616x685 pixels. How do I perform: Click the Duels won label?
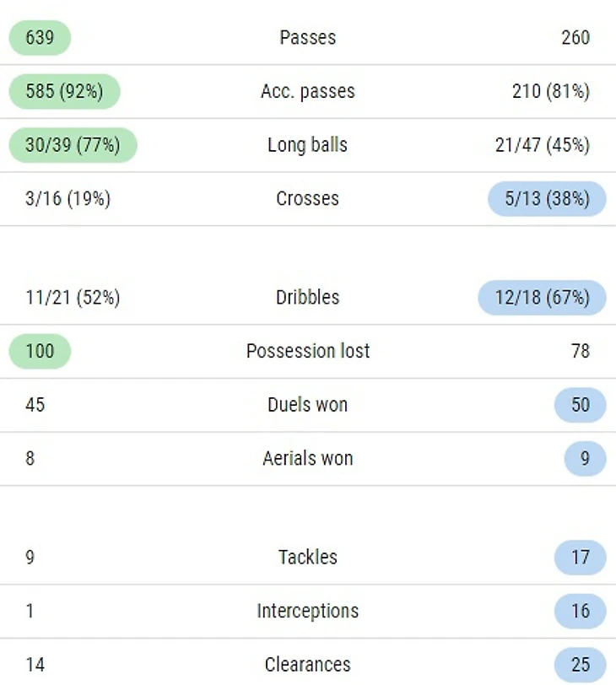(x=307, y=405)
